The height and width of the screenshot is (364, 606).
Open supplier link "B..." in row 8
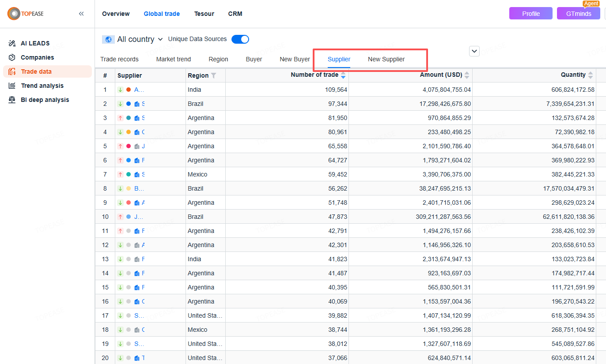139,188
